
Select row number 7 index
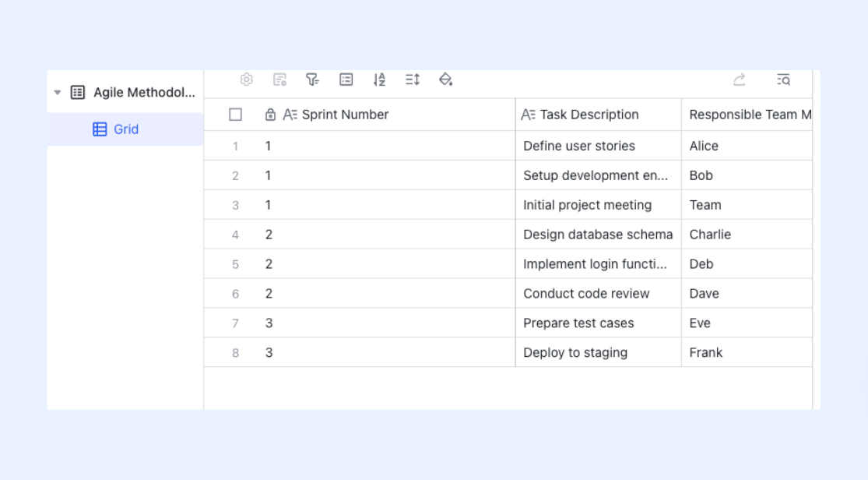[235, 323]
